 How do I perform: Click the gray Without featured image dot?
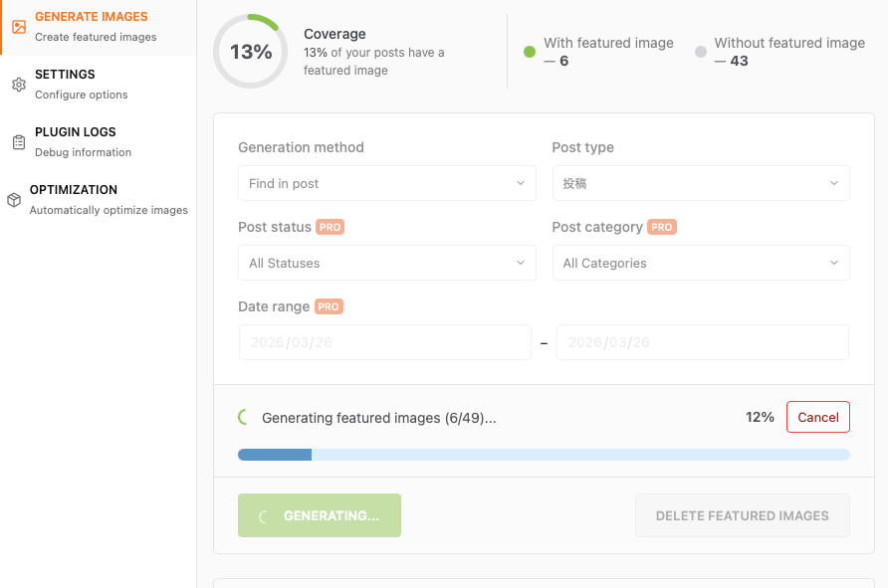click(701, 52)
